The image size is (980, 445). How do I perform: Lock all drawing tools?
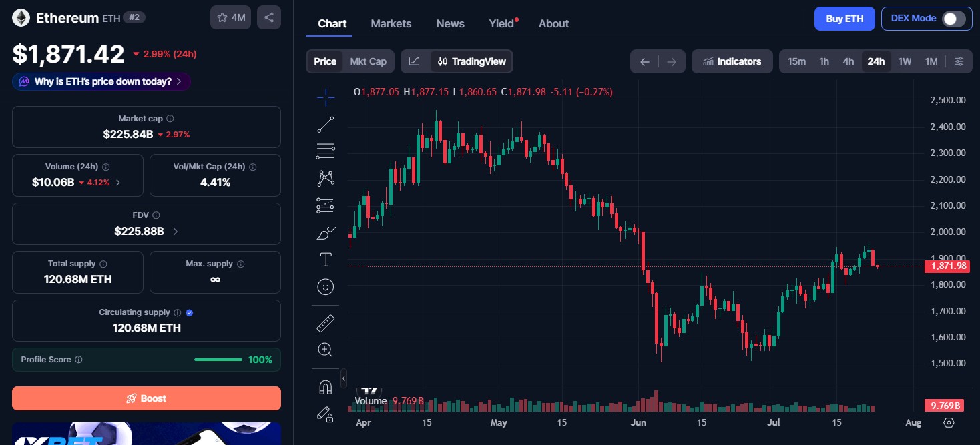point(326,414)
